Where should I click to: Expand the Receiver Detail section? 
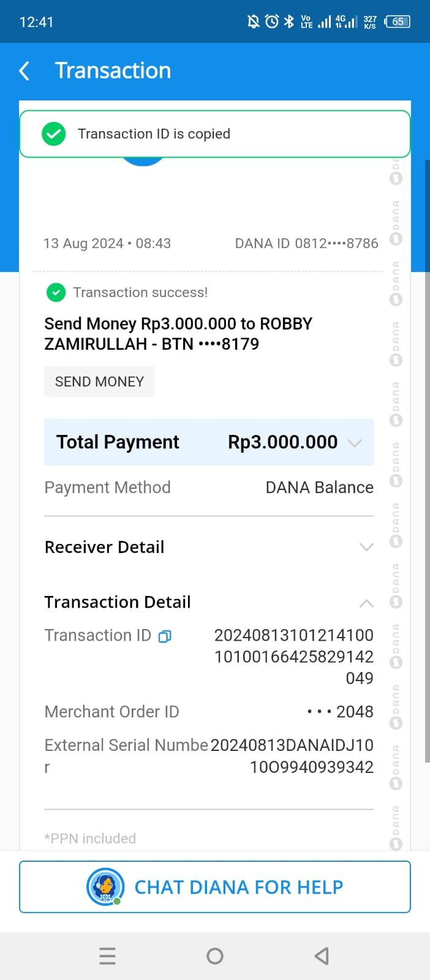pyautogui.click(x=366, y=547)
